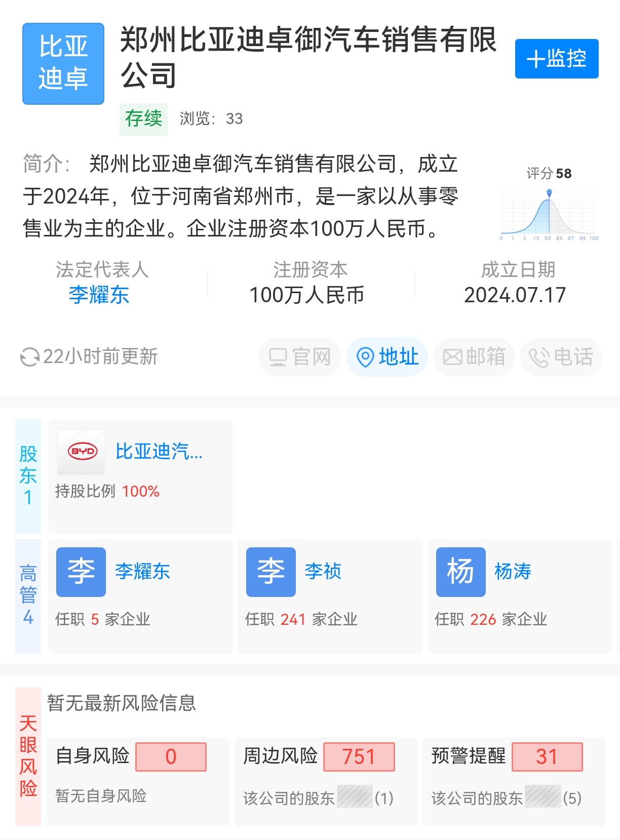Tap 任职 5 家企业 text
Viewport: 620px width, 840px height.
coord(103,619)
